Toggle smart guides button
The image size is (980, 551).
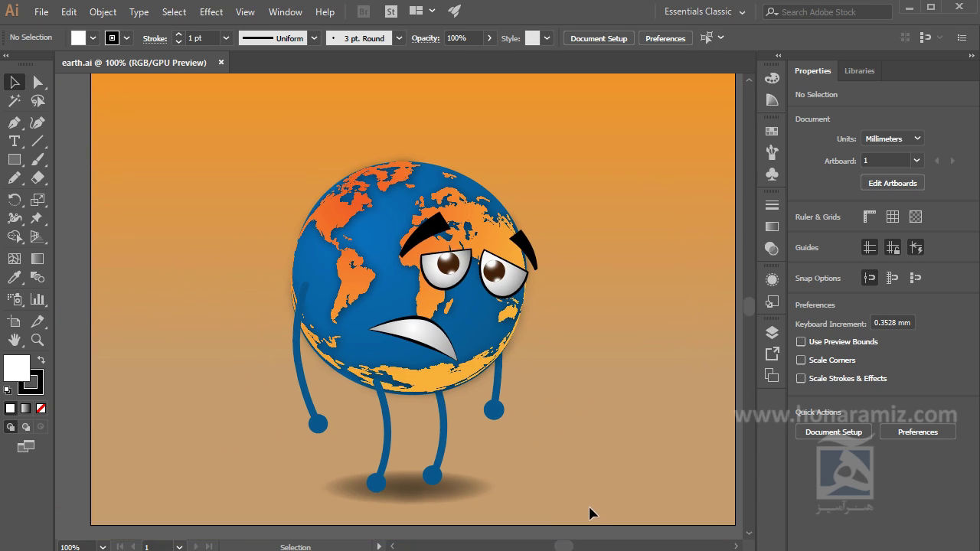coord(916,247)
